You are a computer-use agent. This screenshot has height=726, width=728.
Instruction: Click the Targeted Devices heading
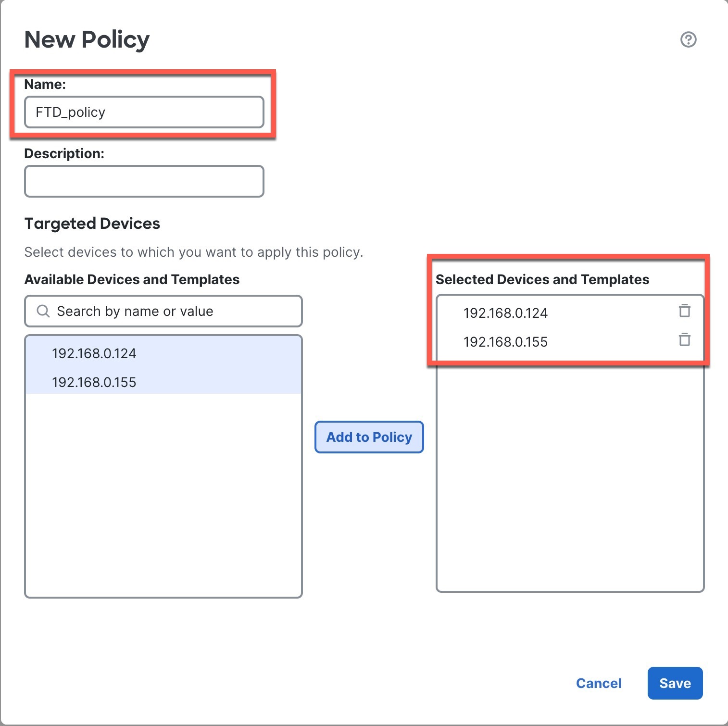(x=92, y=224)
